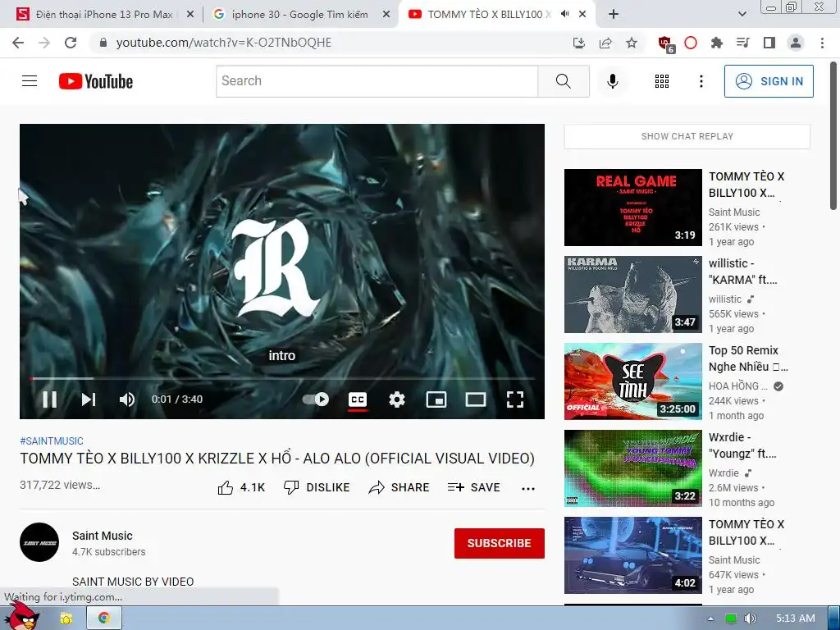This screenshot has height=630, width=840.
Task: Open media controls icon
Action: tap(742, 43)
